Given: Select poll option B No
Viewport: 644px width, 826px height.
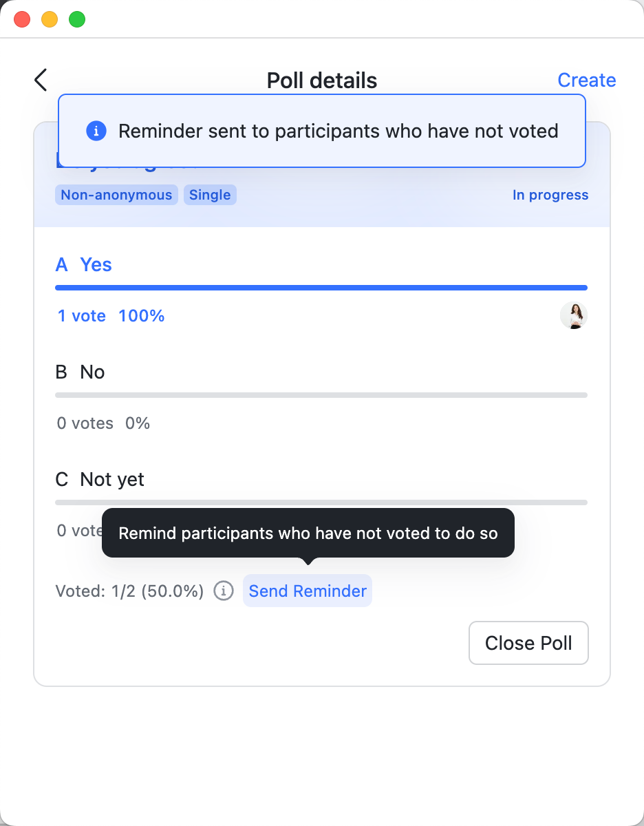Looking at the screenshot, I should (x=78, y=372).
